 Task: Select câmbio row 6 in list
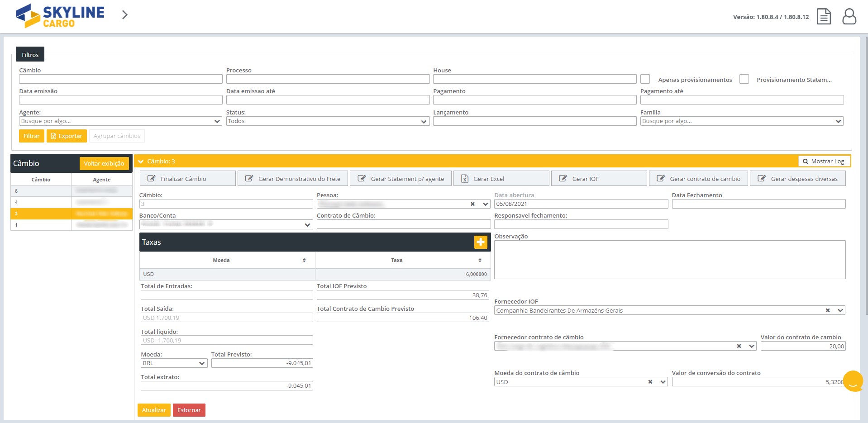click(41, 191)
